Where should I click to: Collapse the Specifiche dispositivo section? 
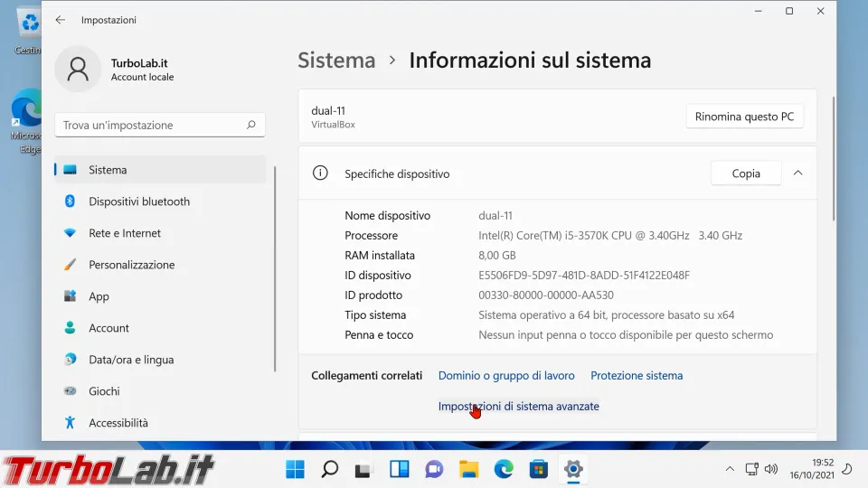pos(797,174)
